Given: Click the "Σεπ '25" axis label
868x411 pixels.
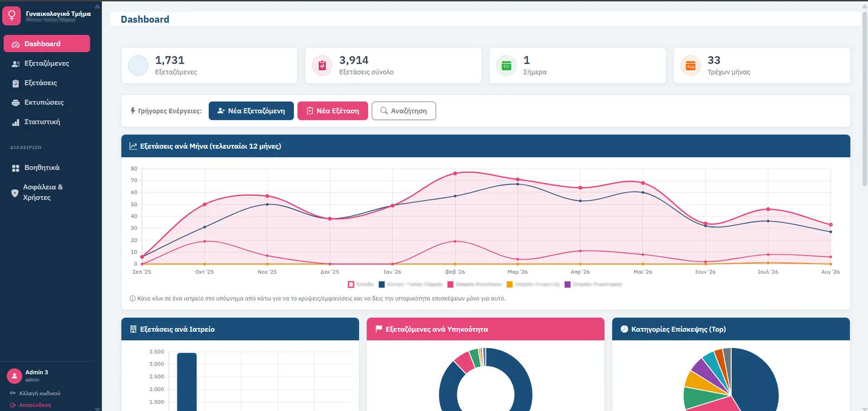Looking at the screenshot, I should tap(142, 272).
